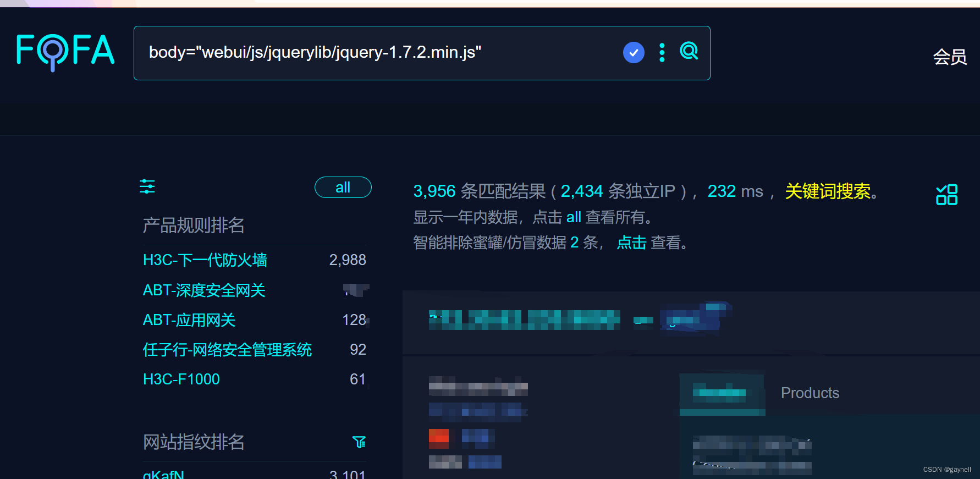Click the blue checkmark in search bar
The height and width of the screenshot is (479, 980).
tap(634, 53)
